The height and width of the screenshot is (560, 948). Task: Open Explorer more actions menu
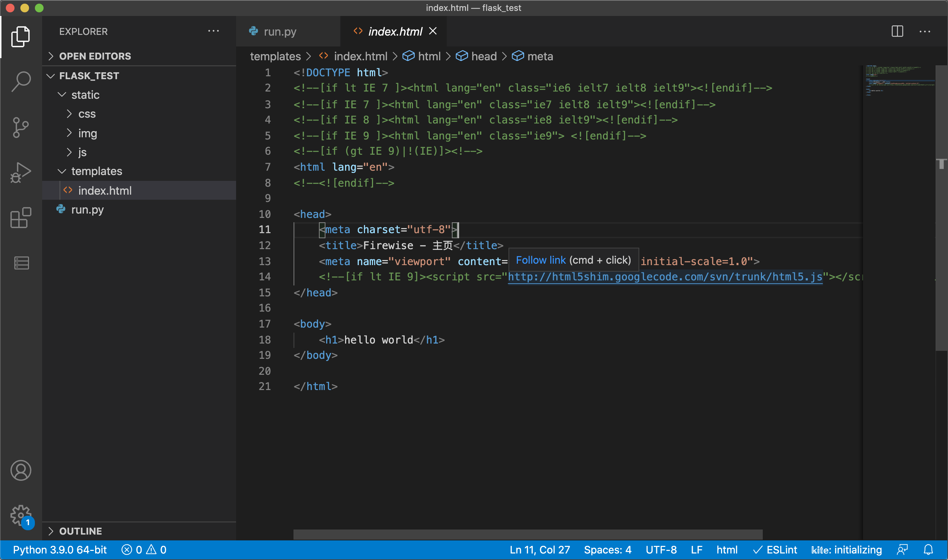214,31
